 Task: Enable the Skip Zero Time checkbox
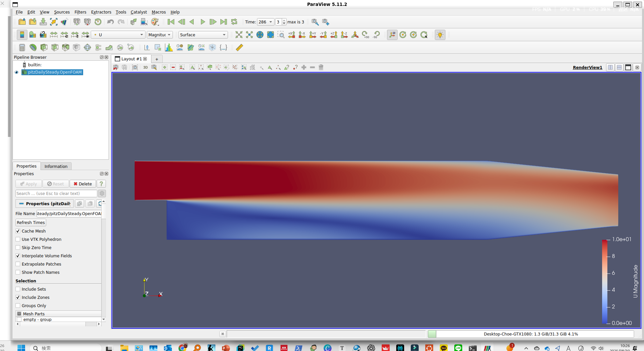pyautogui.click(x=18, y=247)
